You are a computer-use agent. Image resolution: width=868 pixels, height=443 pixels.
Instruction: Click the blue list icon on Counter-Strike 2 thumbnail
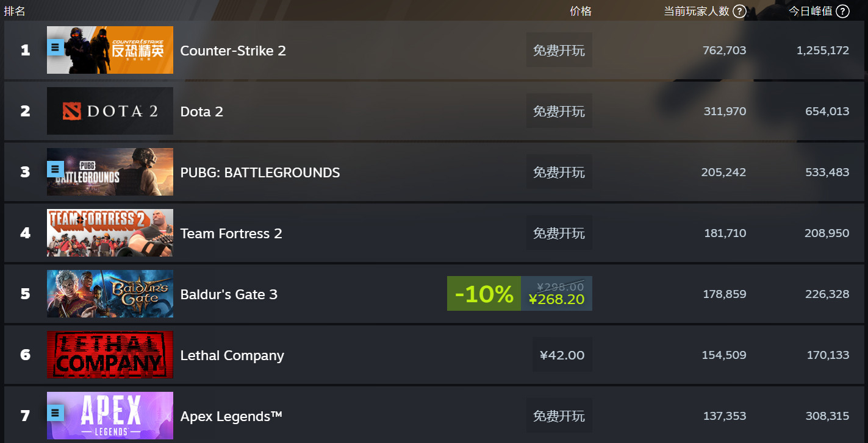pos(56,47)
